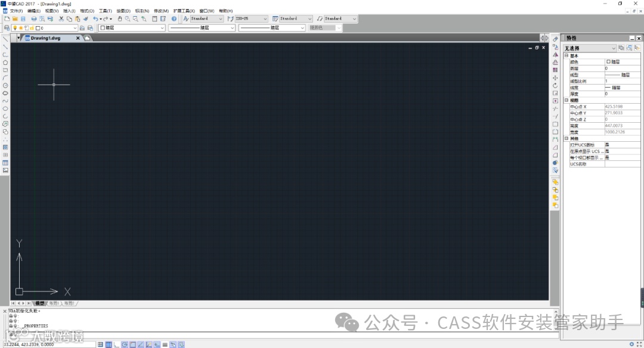Open the 文件(F) menu
This screenshot has width=644, height=348.
tap(16, 11)
